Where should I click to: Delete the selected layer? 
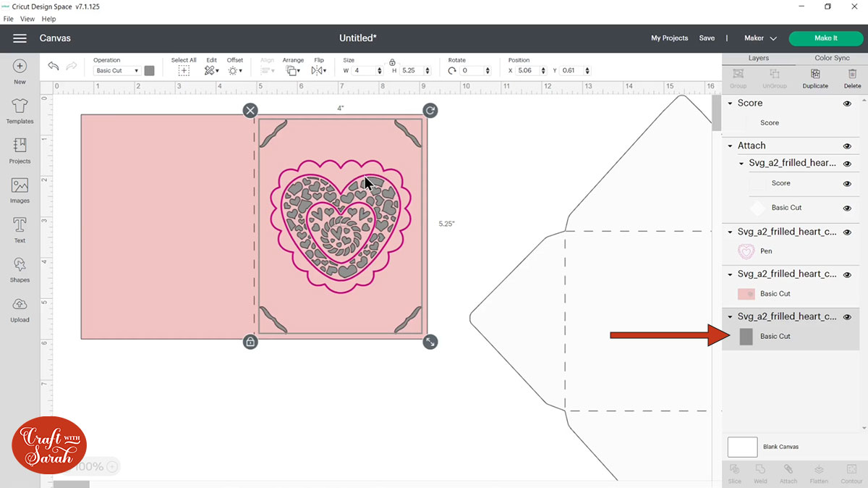click(852, 78)
